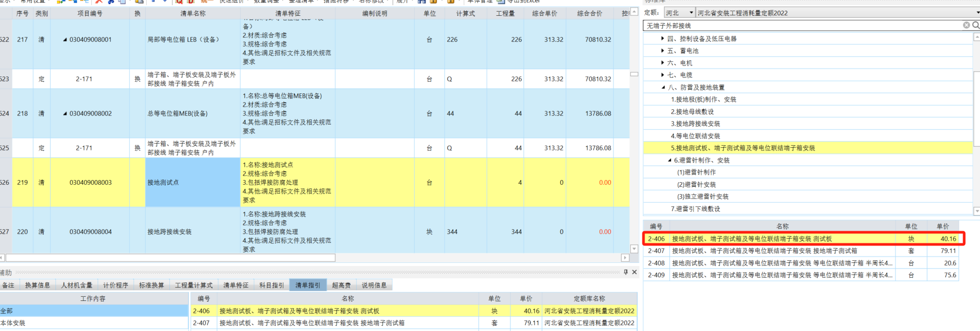
Task: Select 2-406 row in bottom 清单指引 table
Action: point(414,311)
